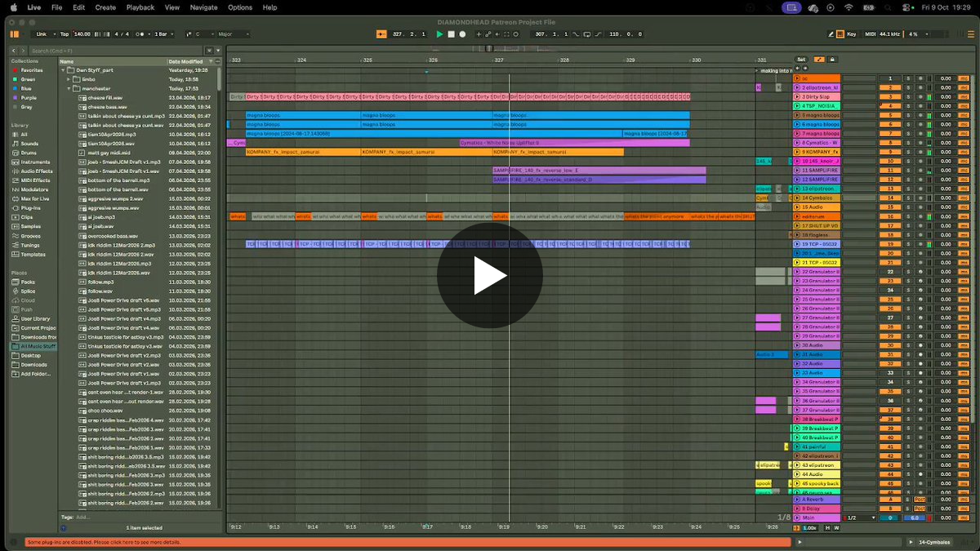Screen dimensions: 980x551
Task: Toggle Key Map Mode
Action: coord(851,34)
